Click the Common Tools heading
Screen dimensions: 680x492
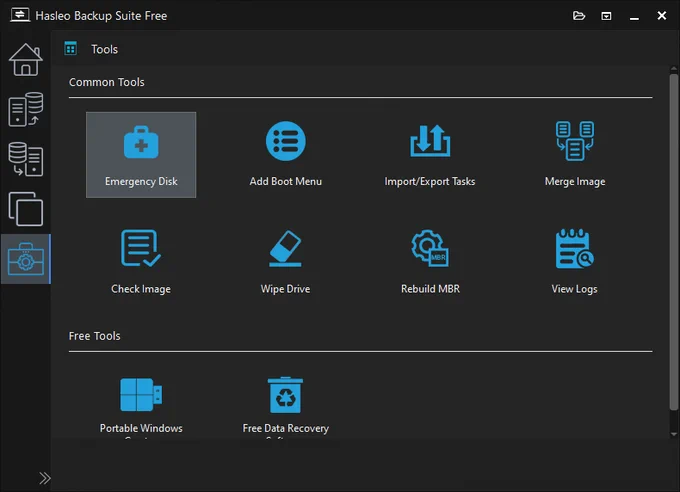tap(107, 82)
